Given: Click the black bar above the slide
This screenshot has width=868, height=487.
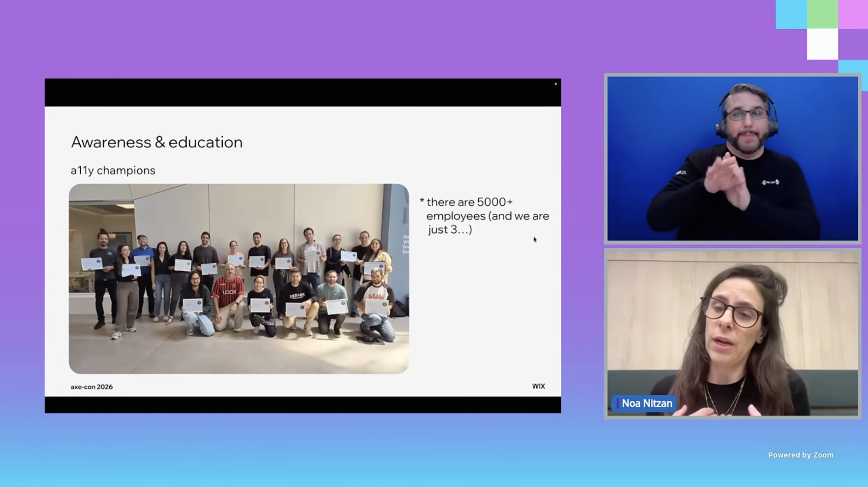Looking at the screenshot, I should point(303,93).
